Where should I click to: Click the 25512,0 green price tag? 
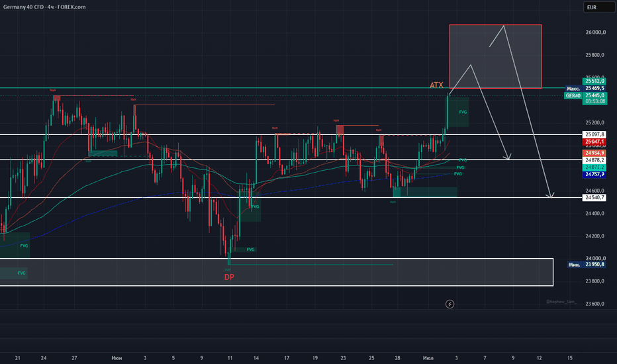point(594,81)
